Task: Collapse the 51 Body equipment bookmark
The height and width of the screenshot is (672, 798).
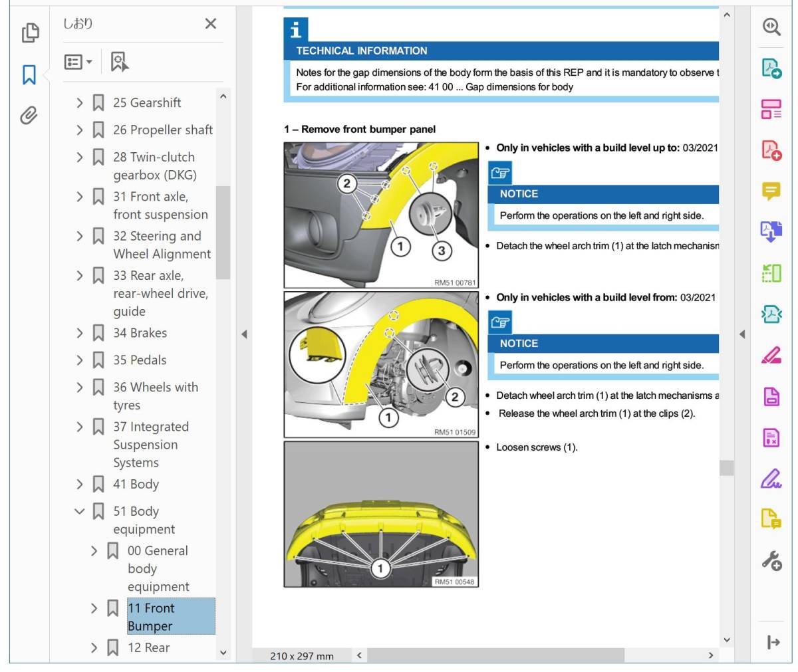Action: [x=80, y=512]
